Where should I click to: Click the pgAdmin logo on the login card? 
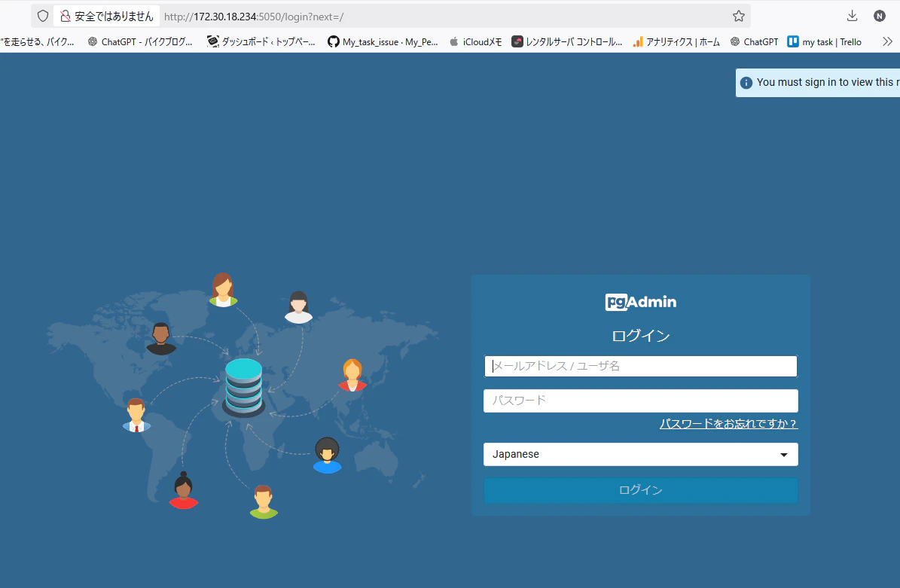click(x=641, y=302)
